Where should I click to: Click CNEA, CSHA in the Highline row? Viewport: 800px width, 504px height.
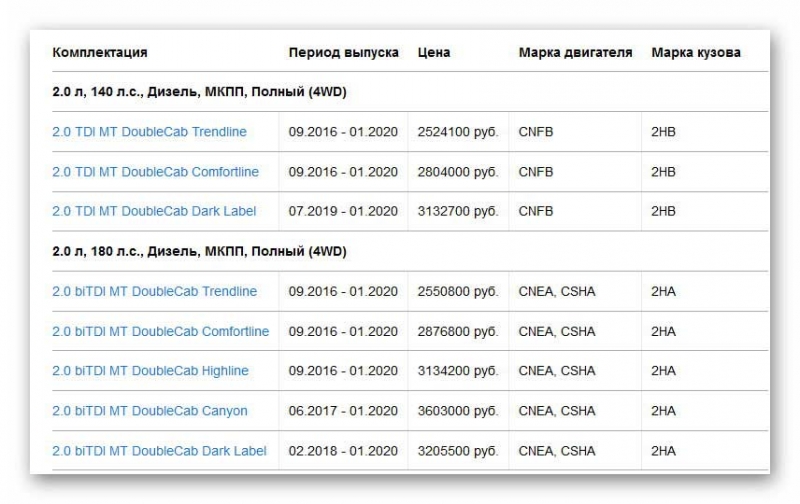point(557,371)
